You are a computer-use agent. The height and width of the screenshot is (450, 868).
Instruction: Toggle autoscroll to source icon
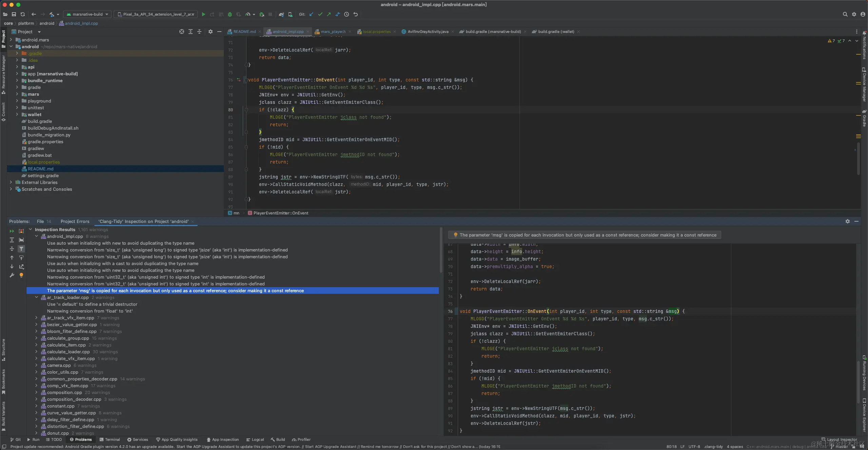[21, 258]
